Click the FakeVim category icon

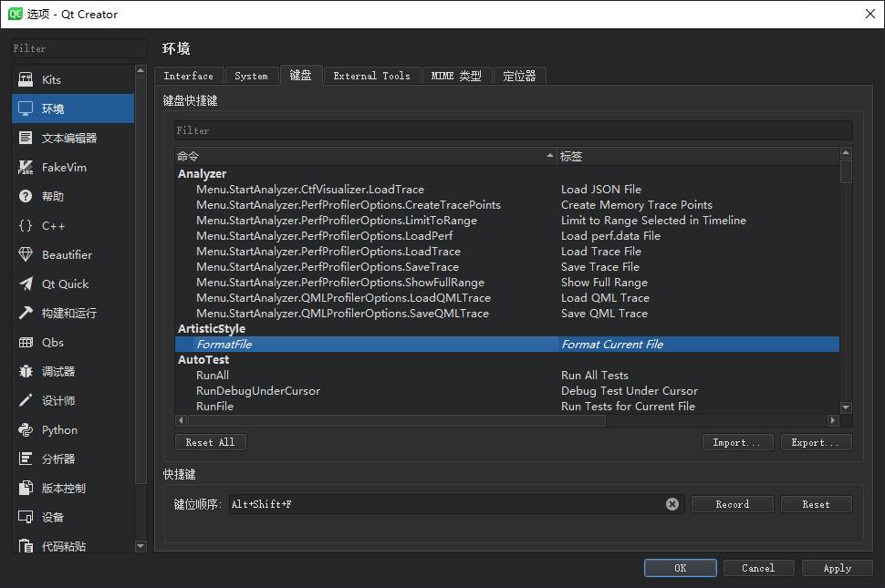point(26,168)
